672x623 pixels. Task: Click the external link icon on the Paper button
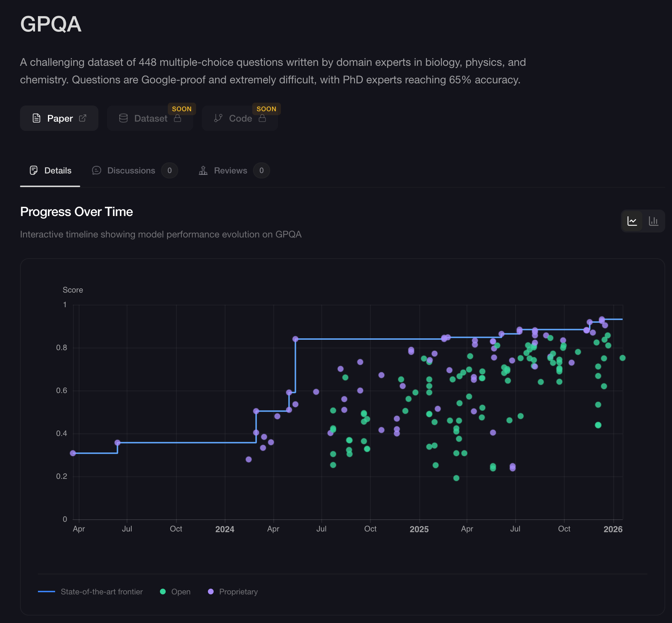(x=83, y=118)
